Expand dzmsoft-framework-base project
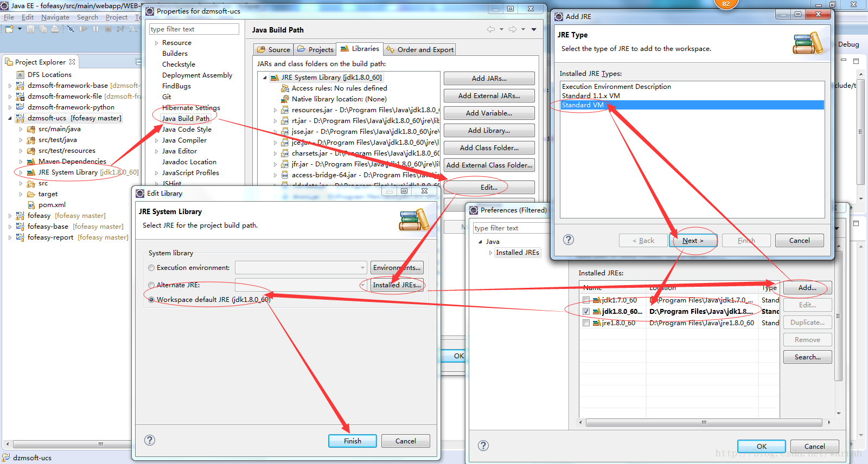The image size is (868, 464). tap(10, 86)
